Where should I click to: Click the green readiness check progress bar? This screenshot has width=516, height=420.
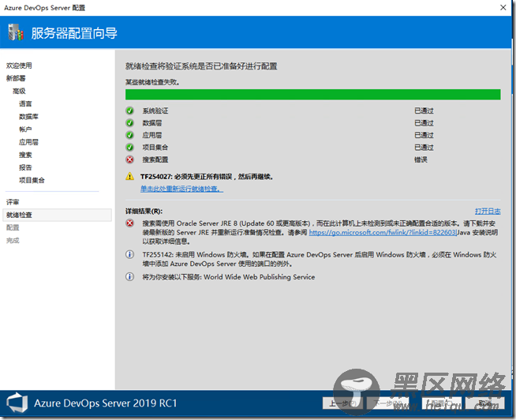pyautogui.click(x=313, y=95)
